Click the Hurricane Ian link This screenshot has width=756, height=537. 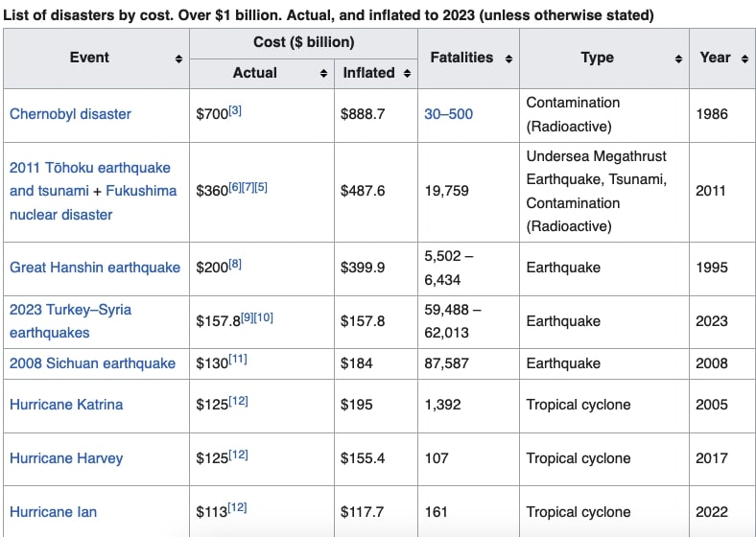click(53, 512)
